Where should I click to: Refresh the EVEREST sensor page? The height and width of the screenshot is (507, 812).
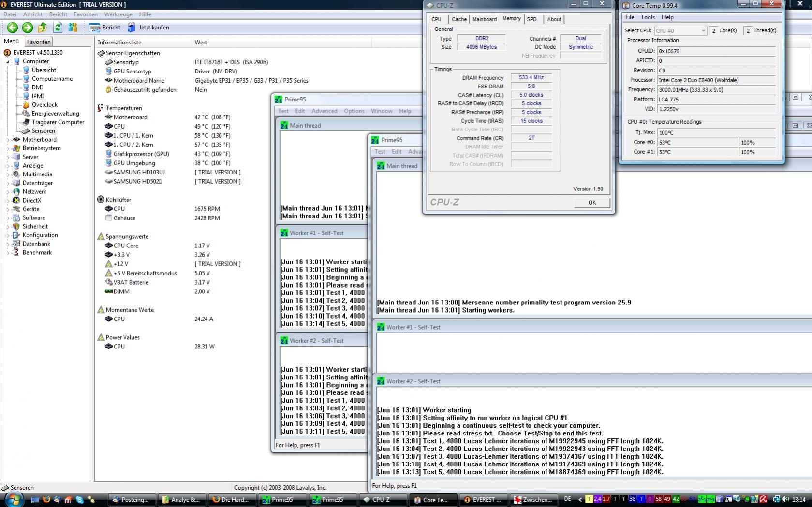coord(58,28)
